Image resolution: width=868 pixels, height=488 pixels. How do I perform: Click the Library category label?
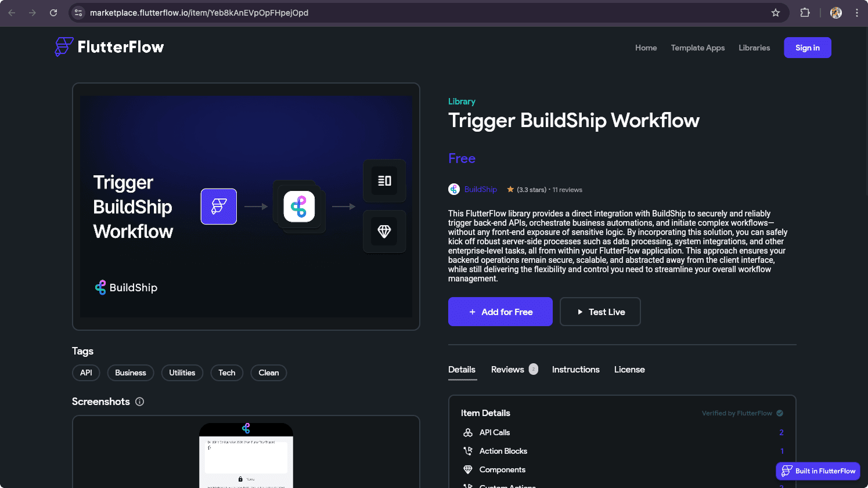pos(462,102)
